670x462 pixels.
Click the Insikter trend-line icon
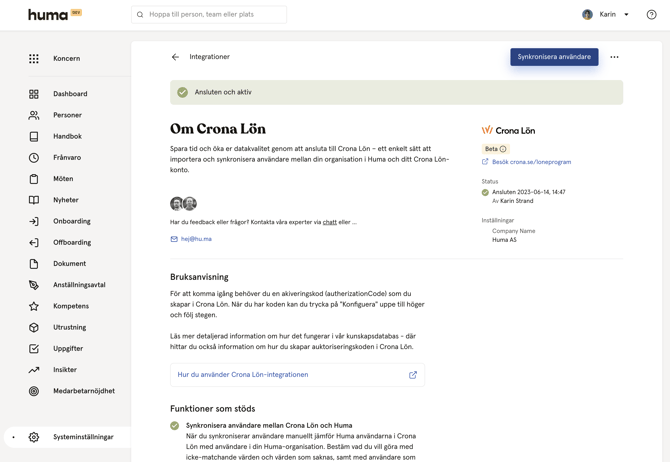tap(34, 370)
